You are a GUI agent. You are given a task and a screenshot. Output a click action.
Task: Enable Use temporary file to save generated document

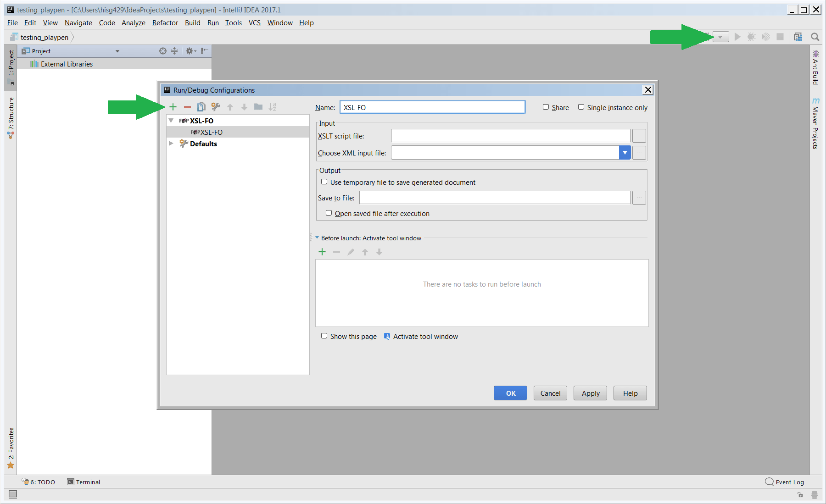324,182
